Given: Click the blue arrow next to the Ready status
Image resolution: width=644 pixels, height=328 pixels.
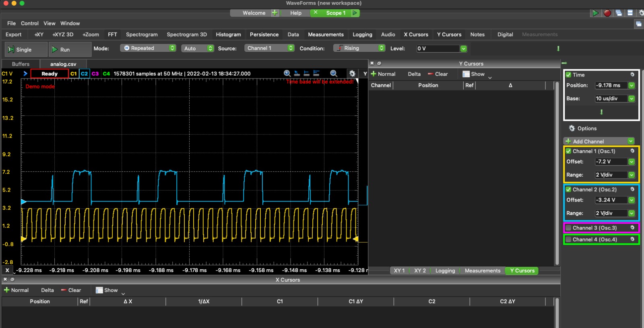Looking at the screenshot, I should [25, 74].
